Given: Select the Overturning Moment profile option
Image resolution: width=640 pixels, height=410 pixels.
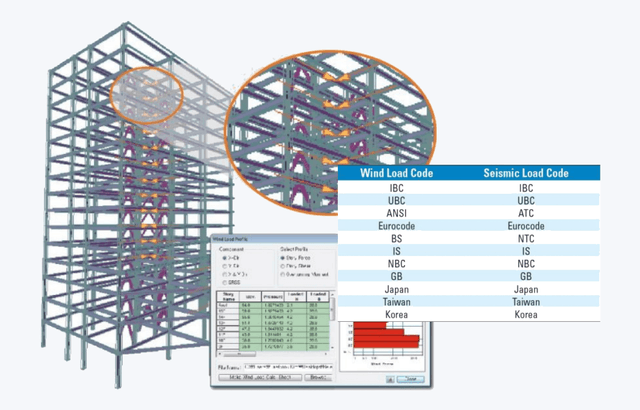Looking at the screenshot, I should coord(282,274).
